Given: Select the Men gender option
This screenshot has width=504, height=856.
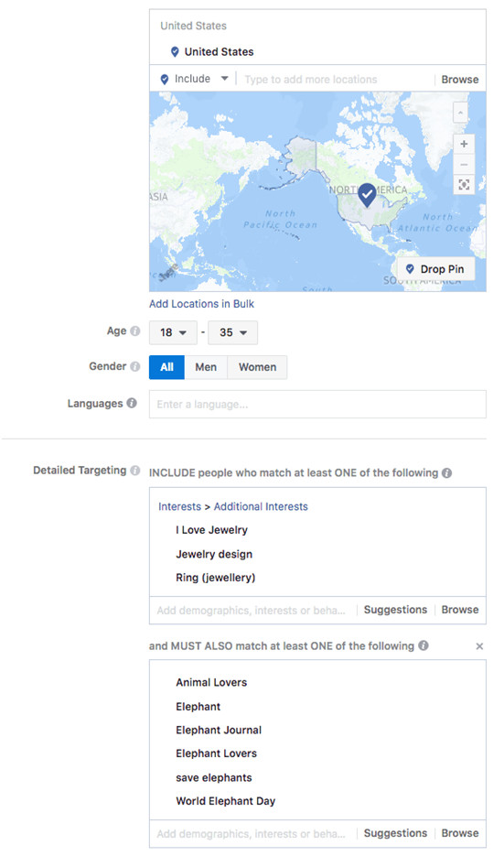Looking at the screenshot, I should (206, 367).
